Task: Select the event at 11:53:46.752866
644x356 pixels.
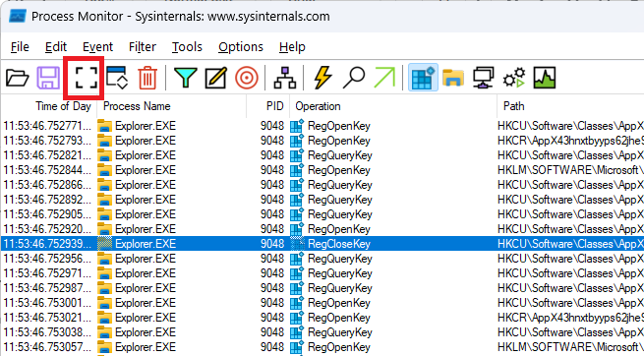Action: [322, 185]
